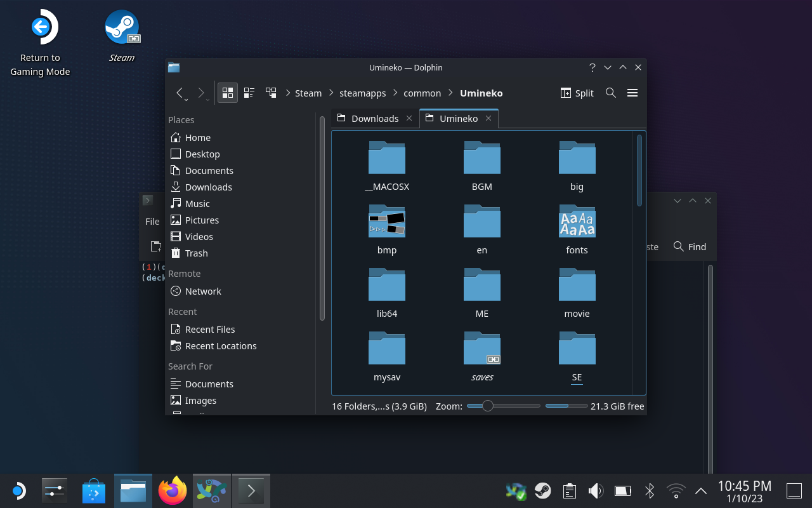
Task: Click Umineko in the breadcrumb path
Action: [x=481, y=93]
